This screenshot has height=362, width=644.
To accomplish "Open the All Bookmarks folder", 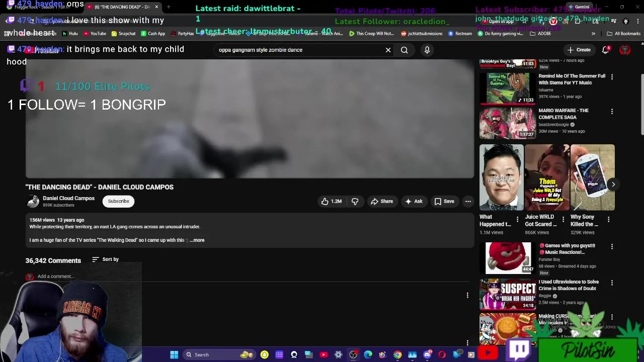I will pyautogui.click(x=623, y=34).
